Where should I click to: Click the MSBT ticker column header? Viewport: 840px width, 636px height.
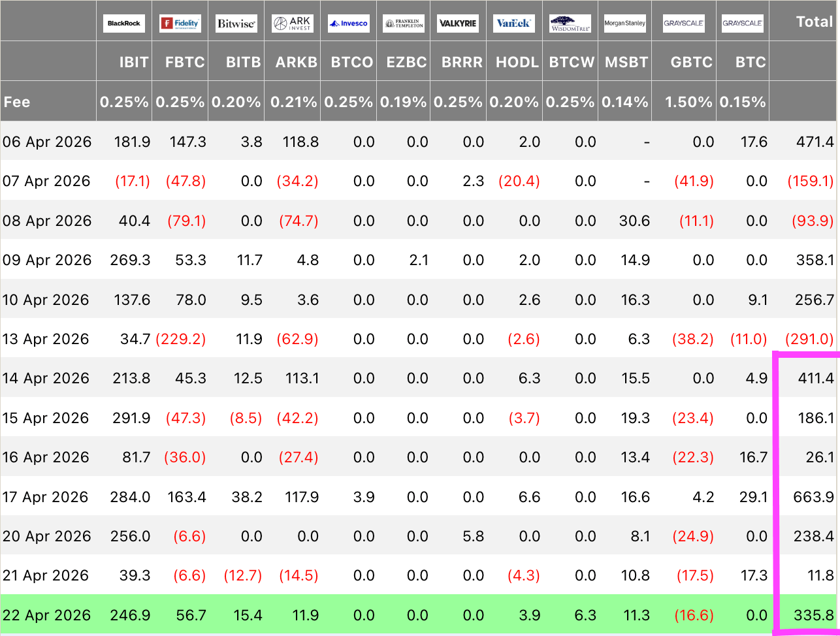click(626, 62)
